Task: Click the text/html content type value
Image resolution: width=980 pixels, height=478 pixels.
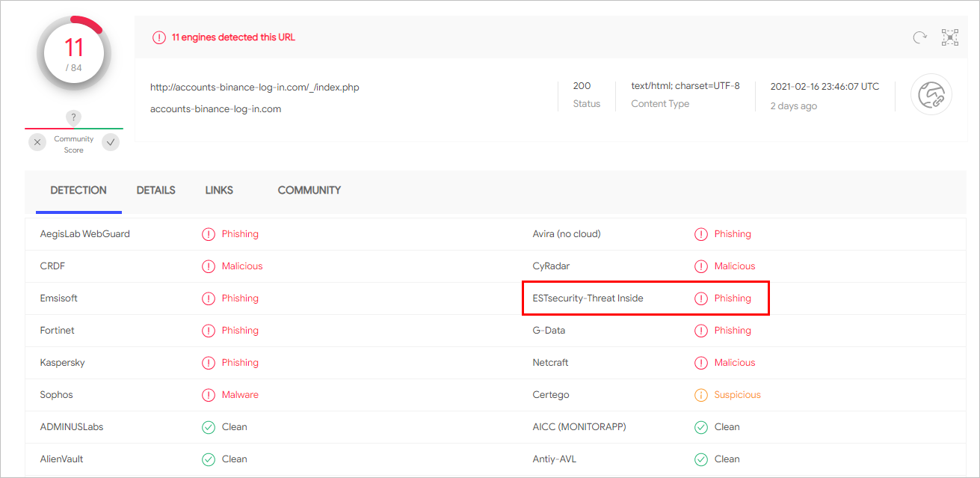Action: (x=685, y=86)
